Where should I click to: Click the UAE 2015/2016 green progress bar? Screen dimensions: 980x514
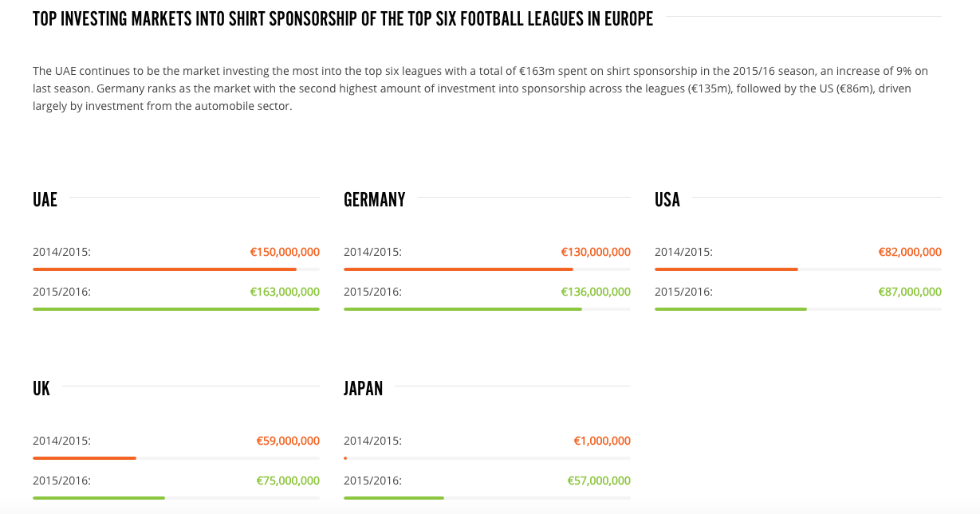175,309
